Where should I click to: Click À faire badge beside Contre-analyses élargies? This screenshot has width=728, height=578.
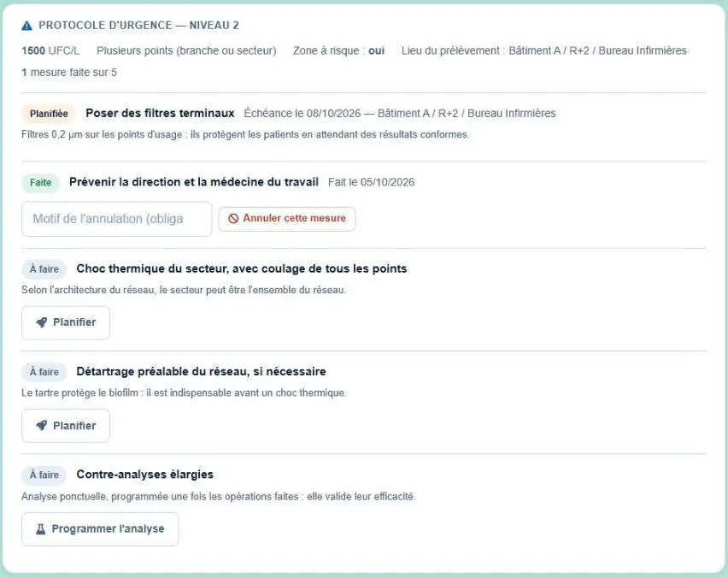pyautogui.click(x=44, y=475)
